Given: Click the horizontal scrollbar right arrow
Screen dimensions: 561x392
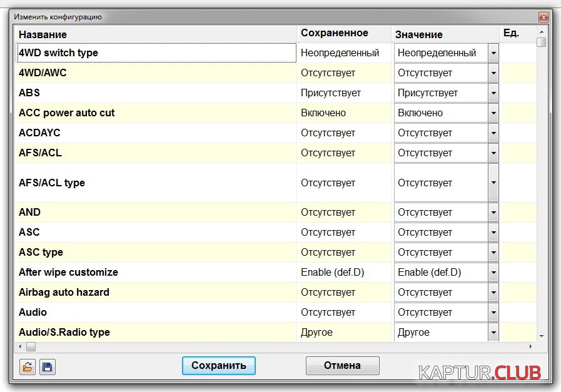Looking at the screenshot, I should tap(531, 346).
